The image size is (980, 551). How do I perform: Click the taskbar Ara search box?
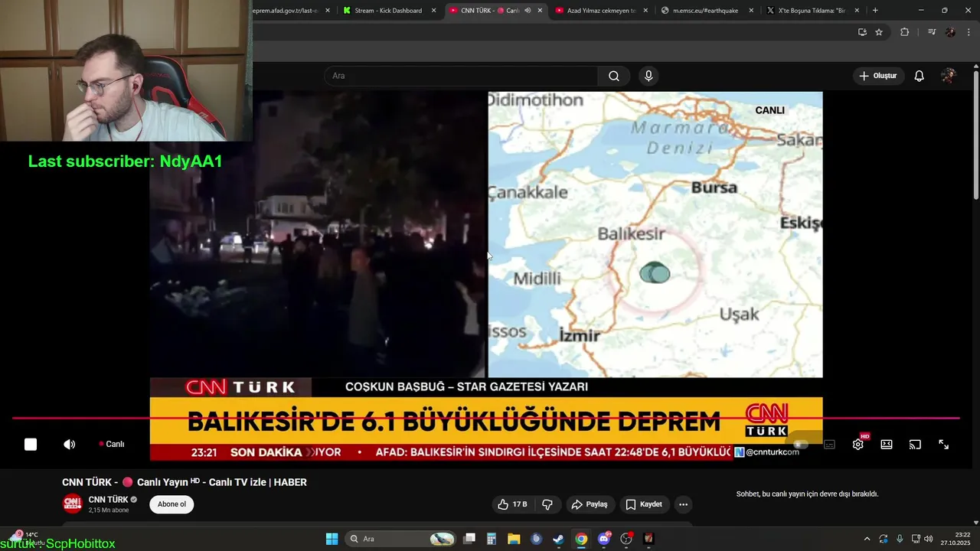click(400, 539)
